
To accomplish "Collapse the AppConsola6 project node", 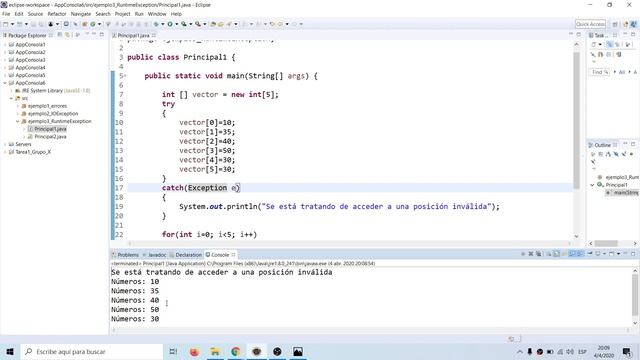I will point(5,83).
